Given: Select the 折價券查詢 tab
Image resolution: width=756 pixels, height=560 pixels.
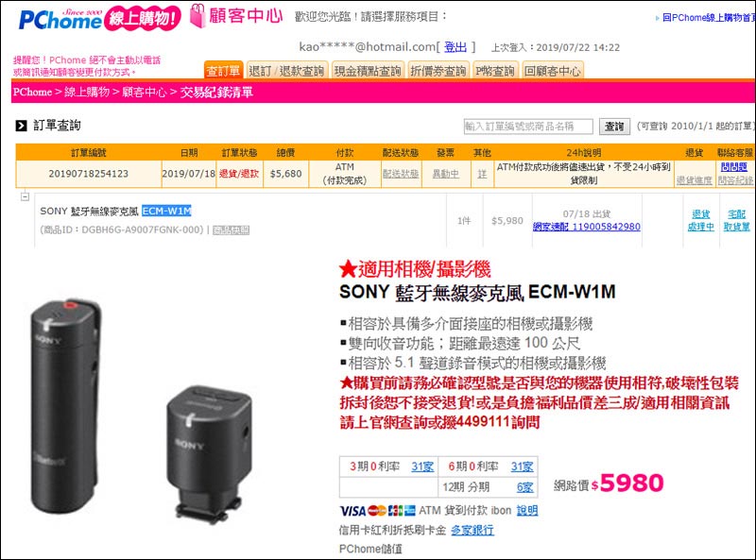Looking at the screenshot, I should pos(438,71).
